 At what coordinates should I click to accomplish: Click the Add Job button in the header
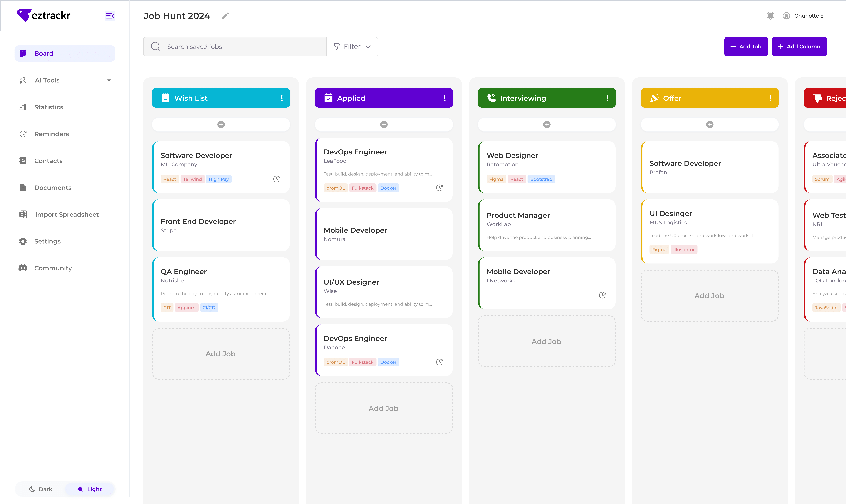point(746,47)
